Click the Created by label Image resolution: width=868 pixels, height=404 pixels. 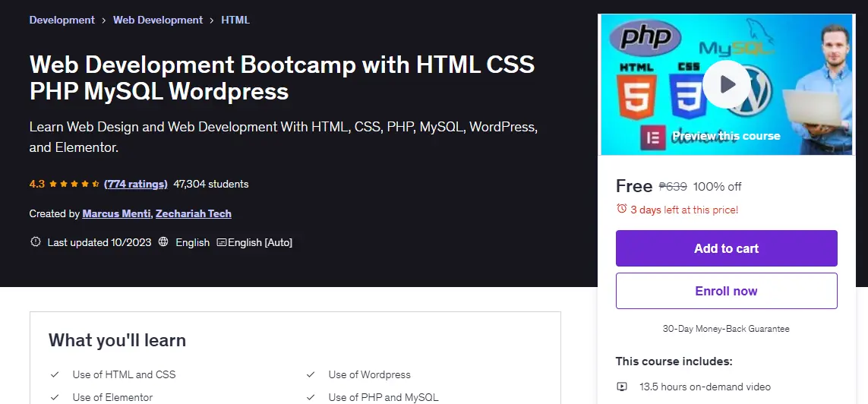point(54,213)
